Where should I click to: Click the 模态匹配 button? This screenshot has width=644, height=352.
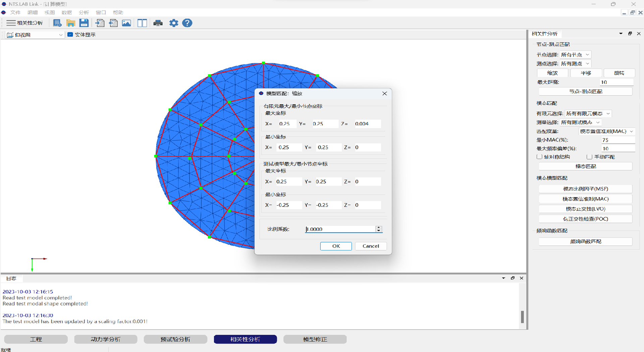click(586, 166)
